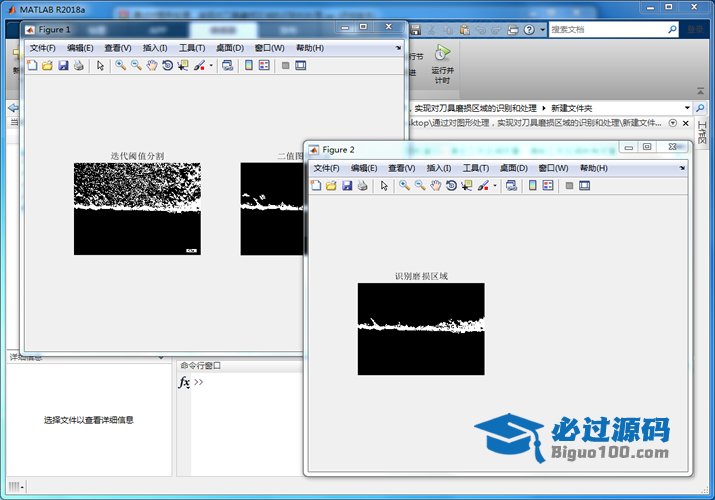Image resolution: width=715 pixels, height=500 pixels.
Task: Click Zoom Out tool in Figure 2 toolbar
Action: (x=419, y=186)
